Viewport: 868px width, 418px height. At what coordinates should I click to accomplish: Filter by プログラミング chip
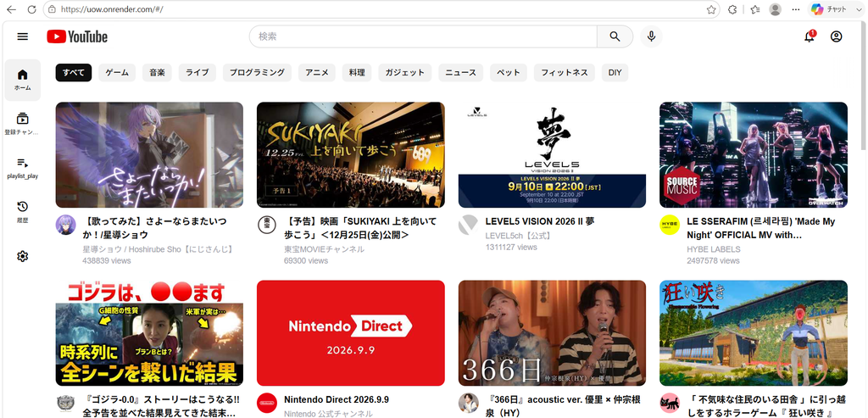tap(257, 73)
